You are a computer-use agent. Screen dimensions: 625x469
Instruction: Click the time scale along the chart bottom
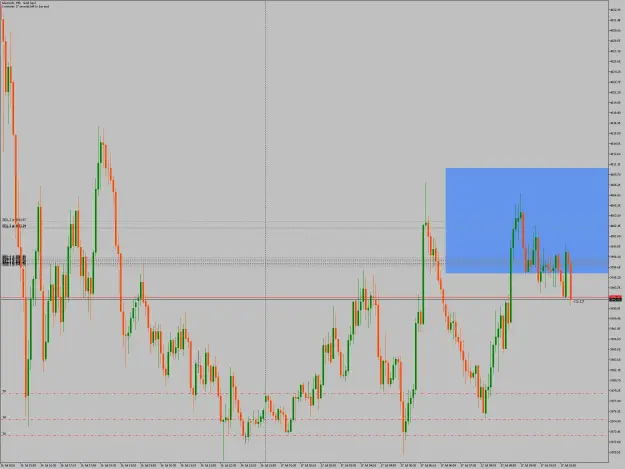tap(304, 465)
